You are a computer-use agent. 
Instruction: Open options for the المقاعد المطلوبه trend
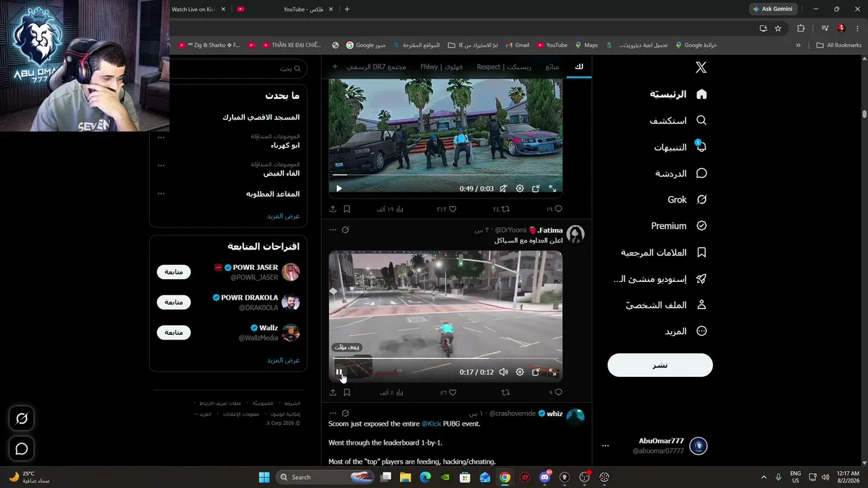coord(161,194)
